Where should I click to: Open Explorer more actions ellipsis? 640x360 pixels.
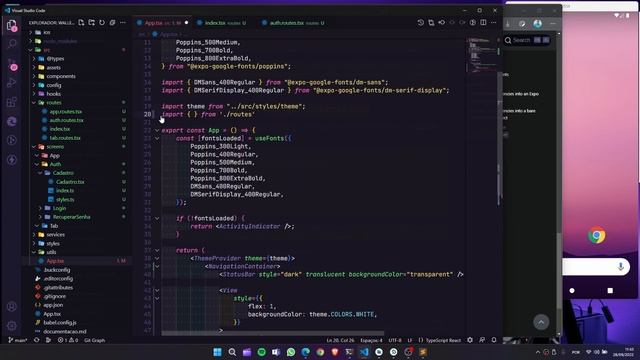123,23
